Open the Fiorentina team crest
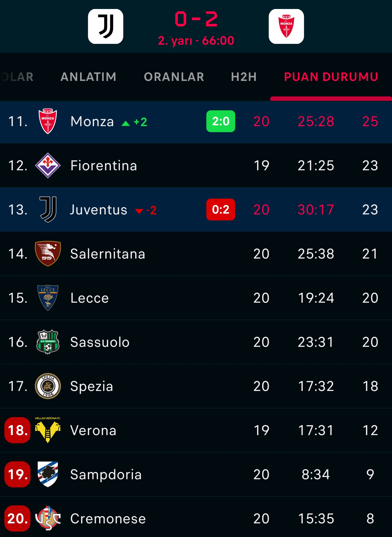Screen dimensions: 392x537 [48, 165]
